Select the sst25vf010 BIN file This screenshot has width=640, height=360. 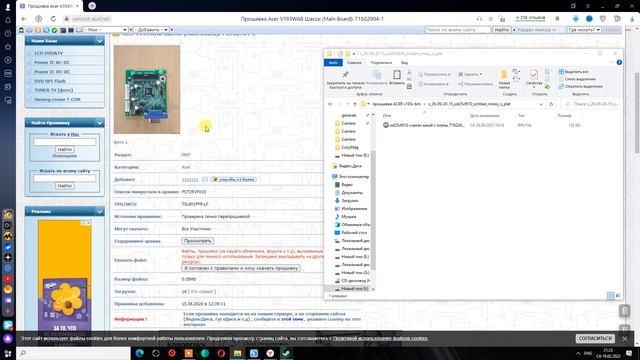(424, 125)
